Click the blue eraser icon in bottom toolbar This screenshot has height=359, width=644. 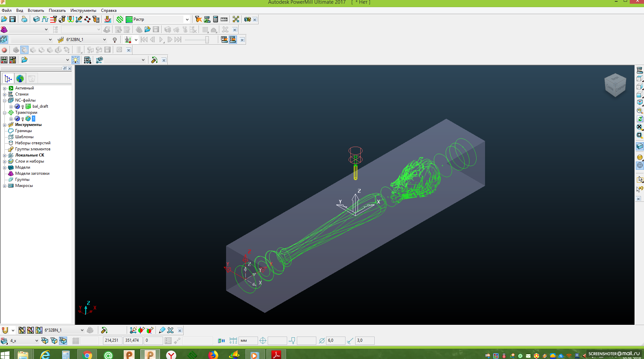pyautogui.click(x=162, y=330)
